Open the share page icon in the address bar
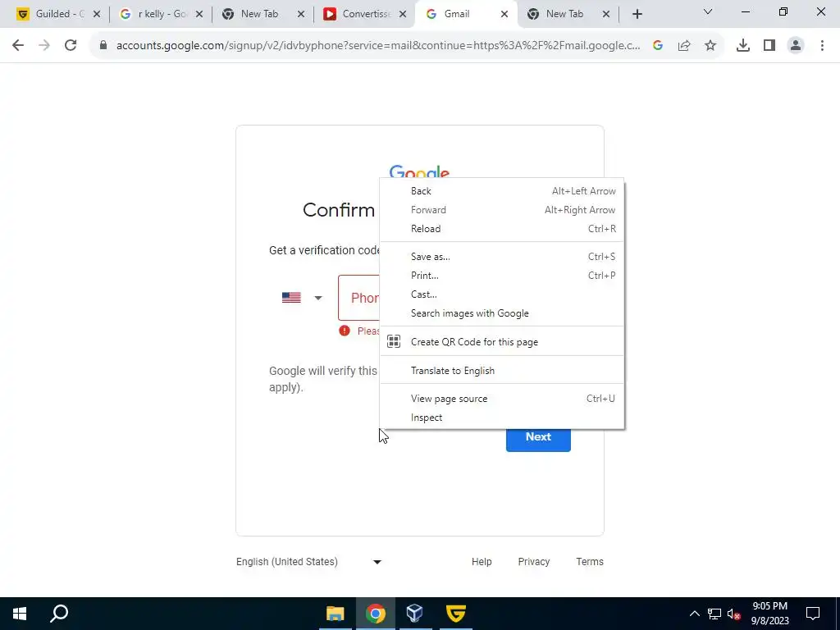 684,46
